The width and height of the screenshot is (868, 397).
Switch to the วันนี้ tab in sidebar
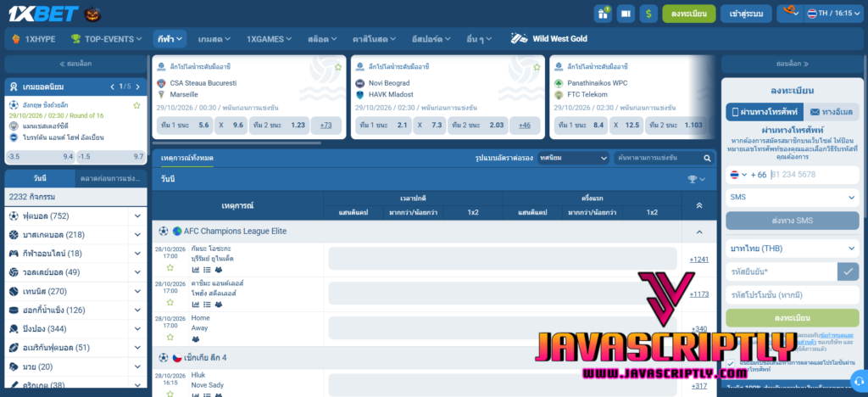[x=39, y=179]
